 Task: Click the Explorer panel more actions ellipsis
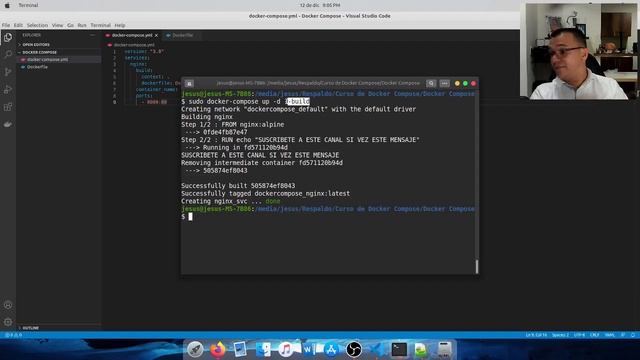(93, 35)
